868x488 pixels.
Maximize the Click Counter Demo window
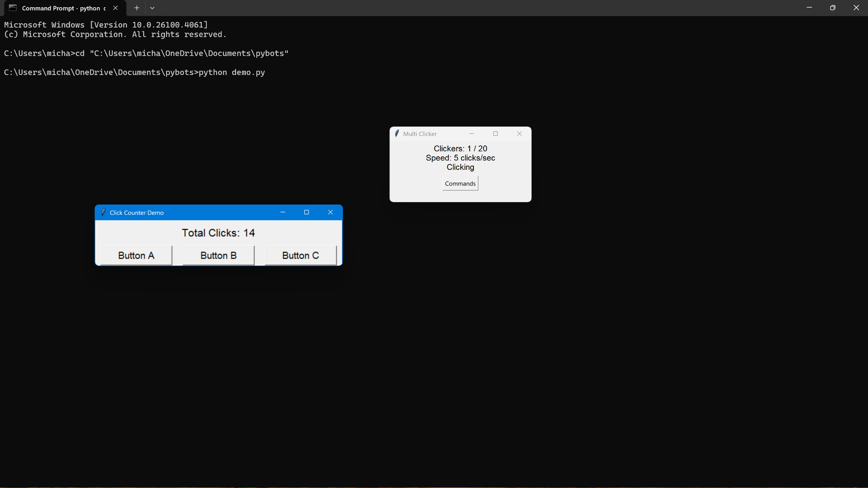tap(307, 212)
